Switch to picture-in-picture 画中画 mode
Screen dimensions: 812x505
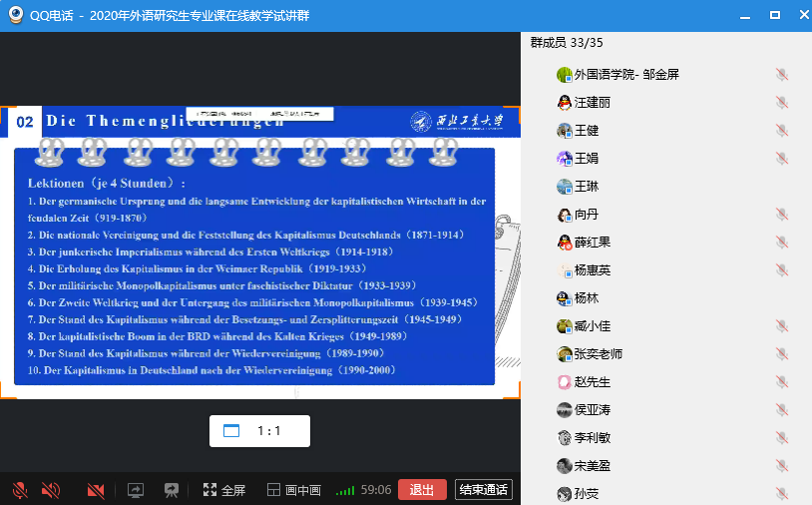point(294,490)
